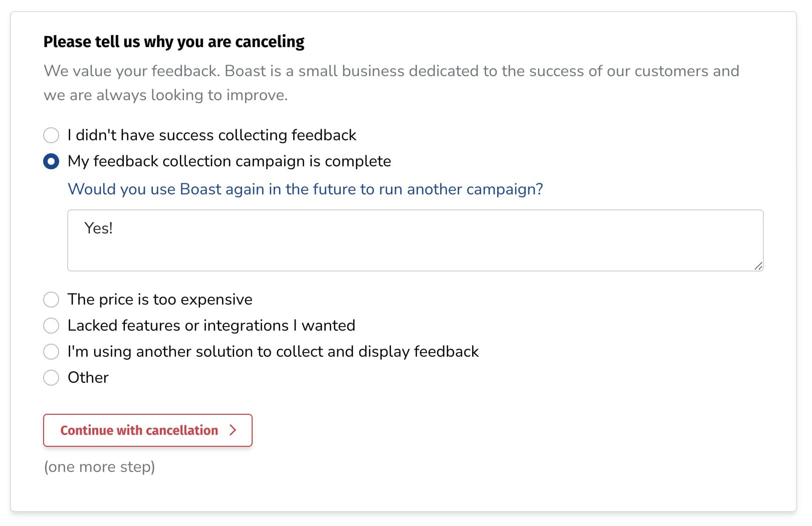Click the "(one more step)" note

pyautogui.click(x=99, y=467)
